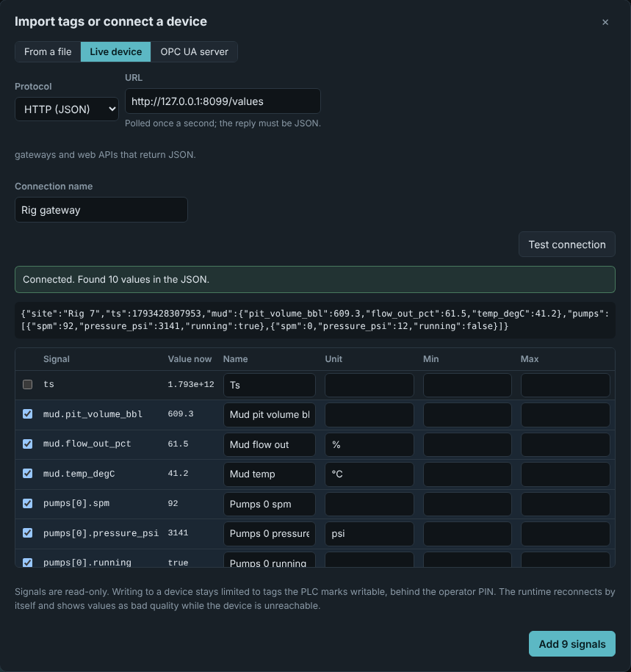Click Max field for pumps[0].spm
This screenshot has width=631, height=672.
tap(565, 504)
